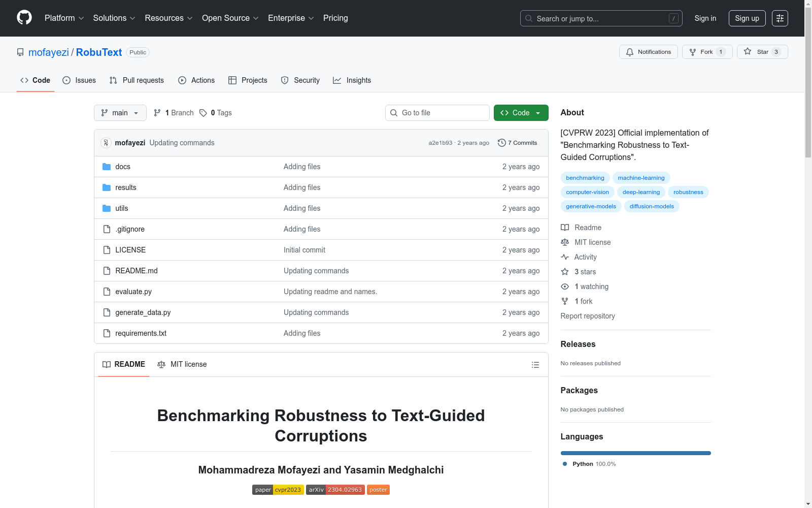Click the mofayezi avatar icon
Viewport: 812px width, 508px height.
click(x=106, y=143)
